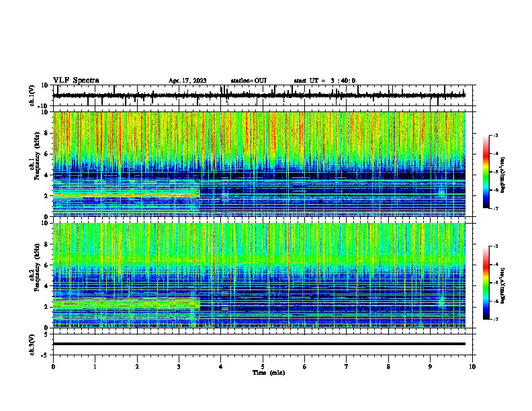Click time axis tick label '7'
Screen dimensions: 532x411
coord(347,367)
